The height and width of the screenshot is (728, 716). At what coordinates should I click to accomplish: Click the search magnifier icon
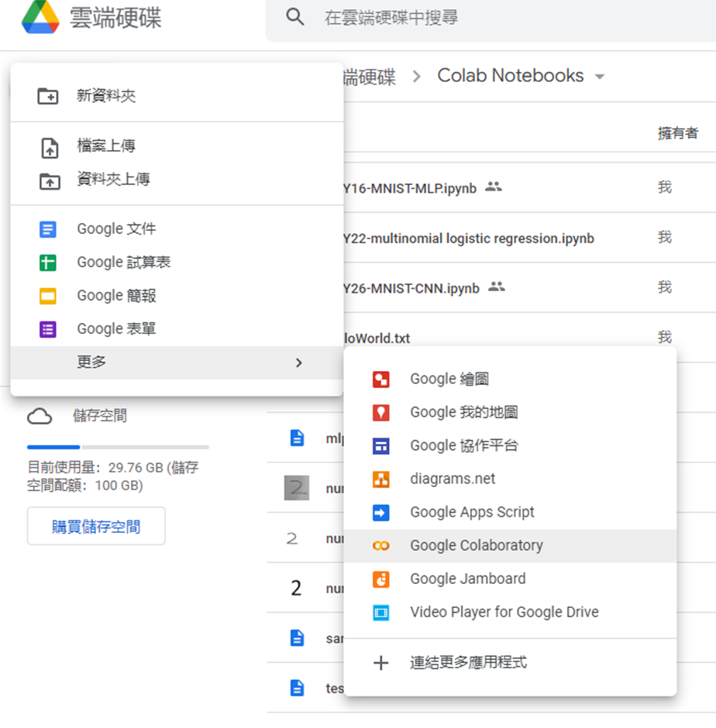point(295,17)
